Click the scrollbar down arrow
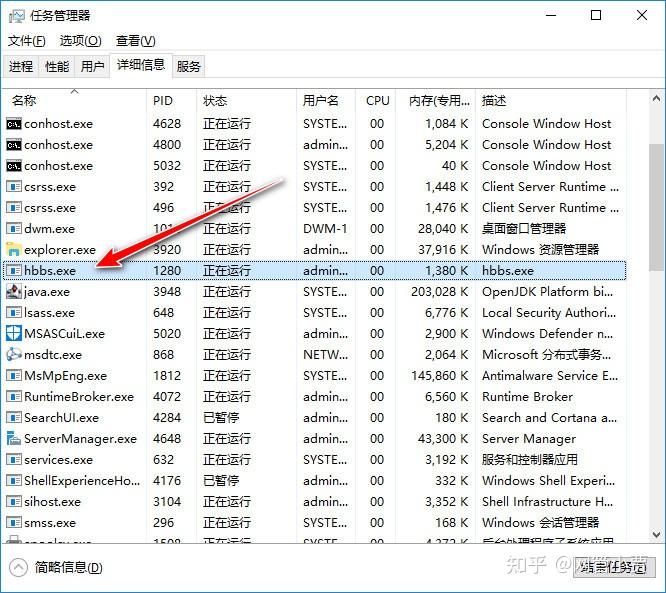This screenshot has width=666, height=593. [656, 535]
